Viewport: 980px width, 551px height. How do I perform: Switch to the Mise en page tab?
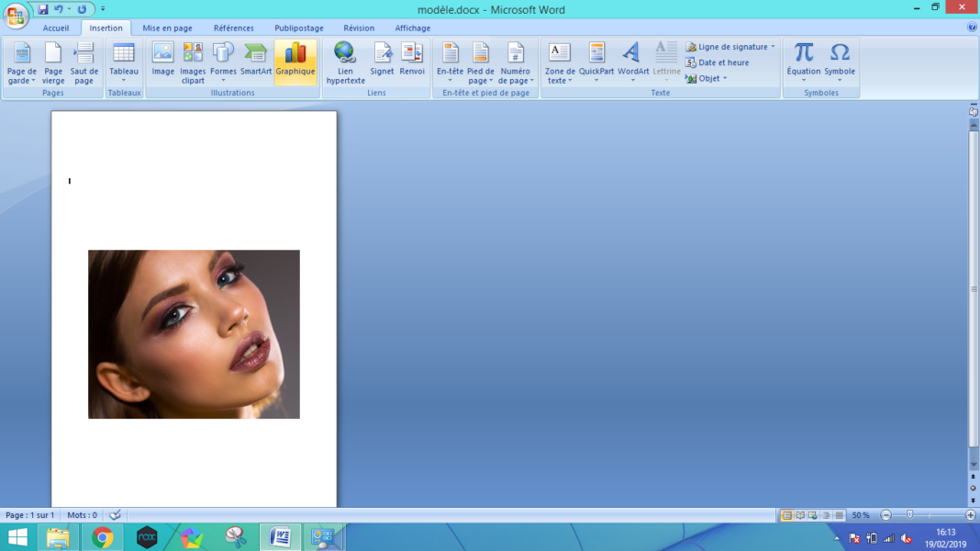click(x=167, y=28)
